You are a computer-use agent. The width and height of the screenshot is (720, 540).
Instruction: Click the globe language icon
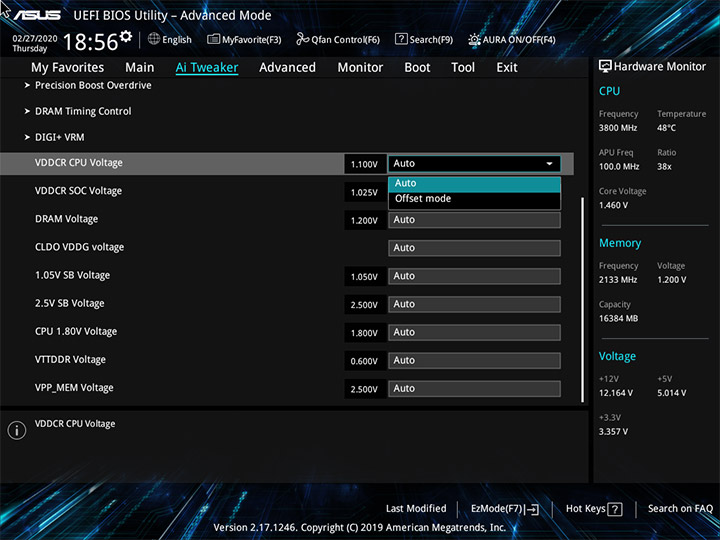click(x=154, y=39)
